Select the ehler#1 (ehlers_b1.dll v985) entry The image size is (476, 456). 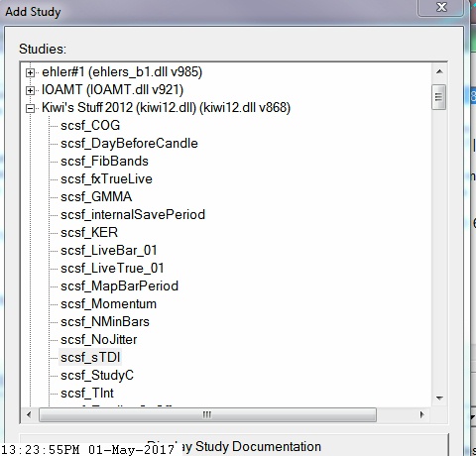point(122,72)
